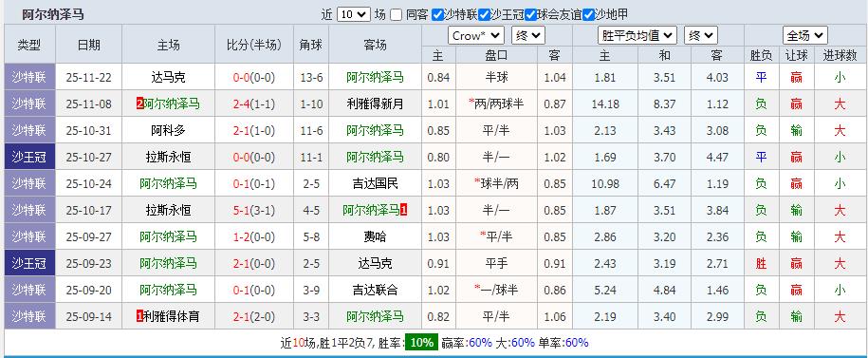Click the handicap *两/两球半

(496, 104)
